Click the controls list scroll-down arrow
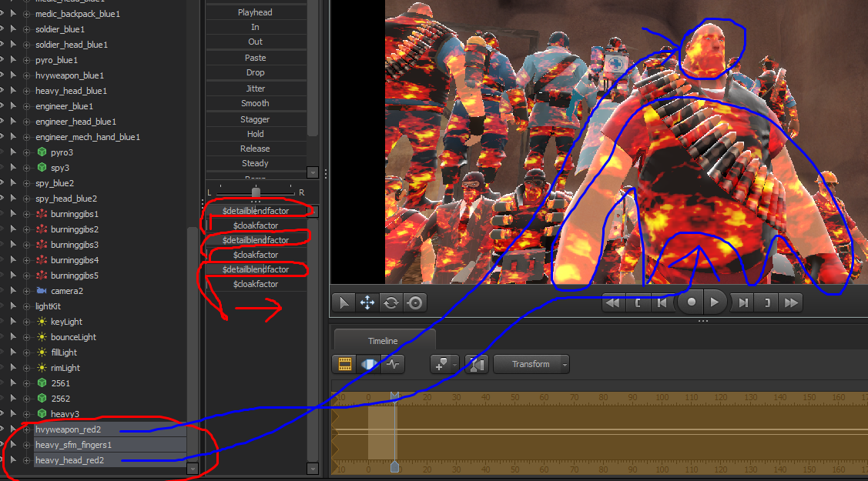868x481 pixels. (313, 469)
